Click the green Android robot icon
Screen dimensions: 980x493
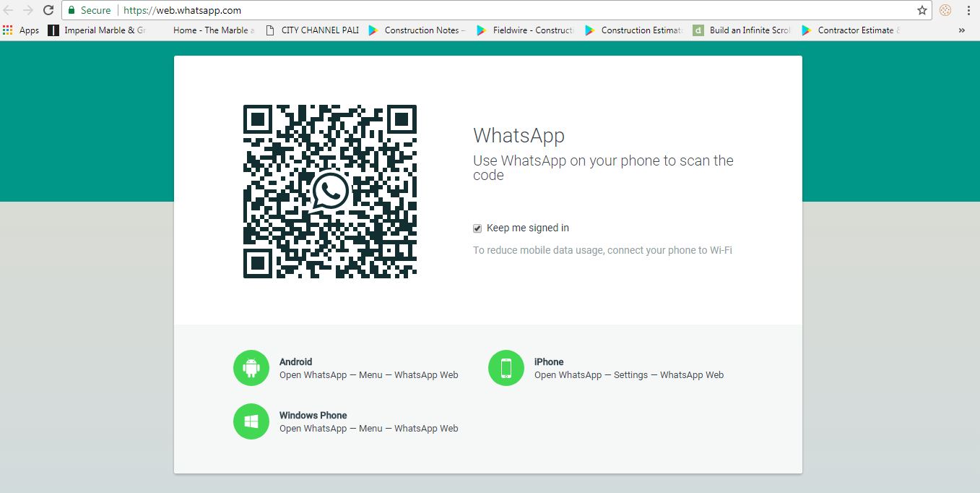251,368
